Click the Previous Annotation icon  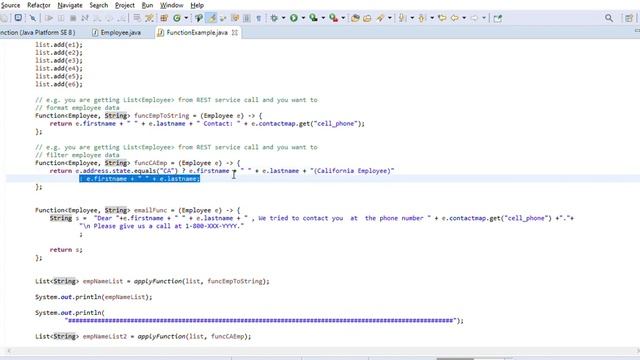tap(422, 18)
